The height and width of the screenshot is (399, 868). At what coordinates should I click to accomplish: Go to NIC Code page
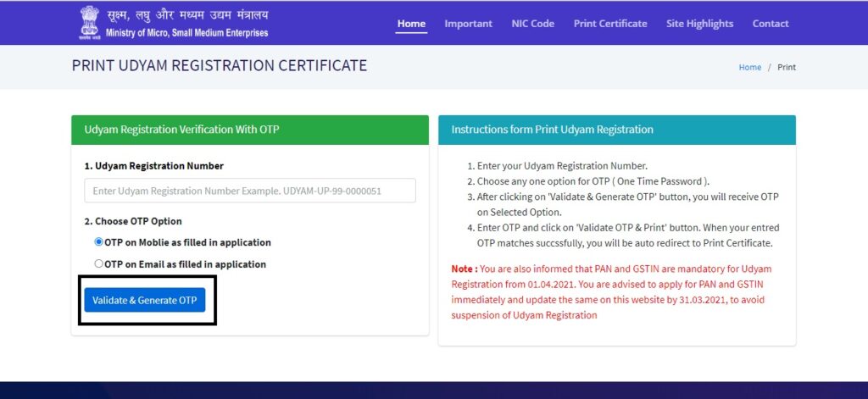click(532, 24)
